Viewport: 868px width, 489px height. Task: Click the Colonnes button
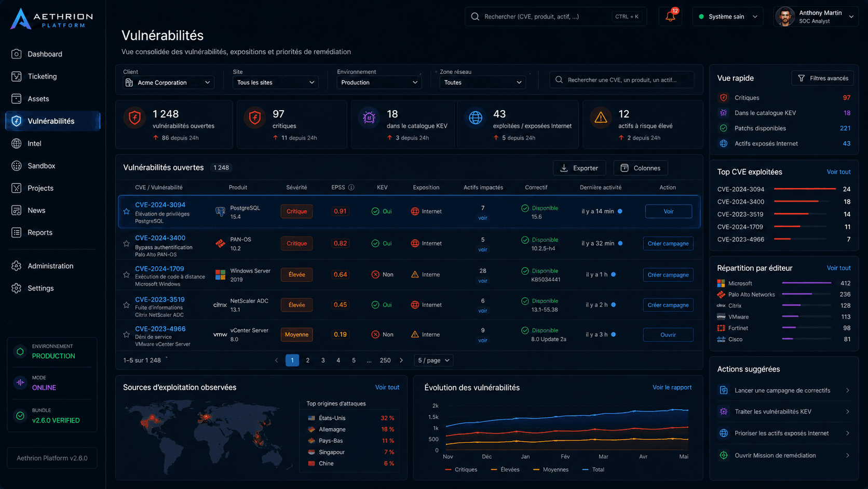tap(641, 168)
